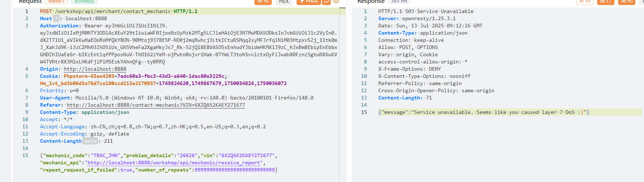The width and height of the screenshot is (644, 182).
Task: Click the "mechanic_code" key in request body
Action: (65, 155)
